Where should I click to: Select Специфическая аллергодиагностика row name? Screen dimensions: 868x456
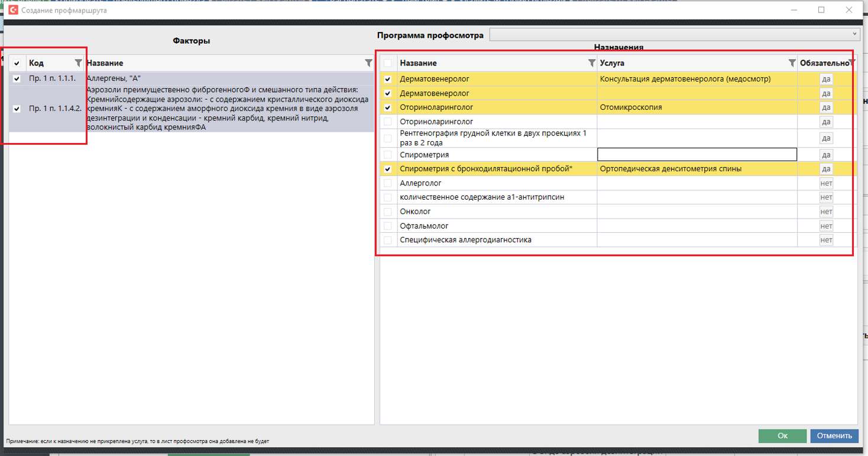[x=465, y=240]
